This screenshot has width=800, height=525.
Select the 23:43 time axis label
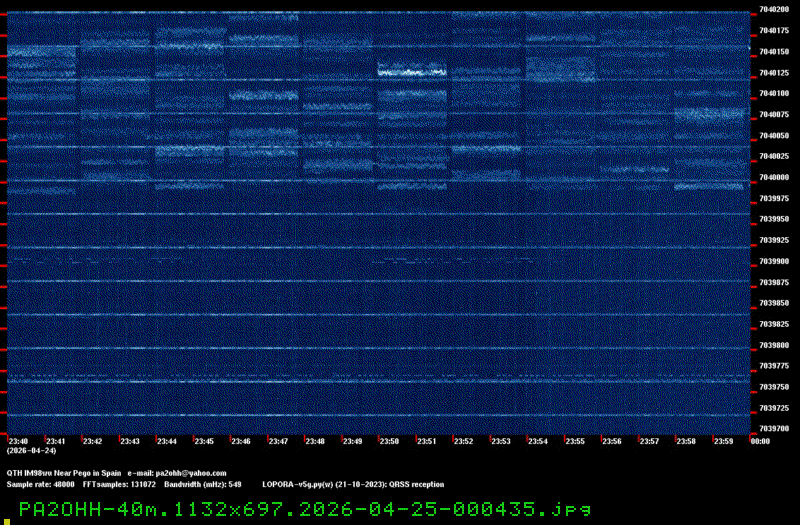click(x=130, y=441)
